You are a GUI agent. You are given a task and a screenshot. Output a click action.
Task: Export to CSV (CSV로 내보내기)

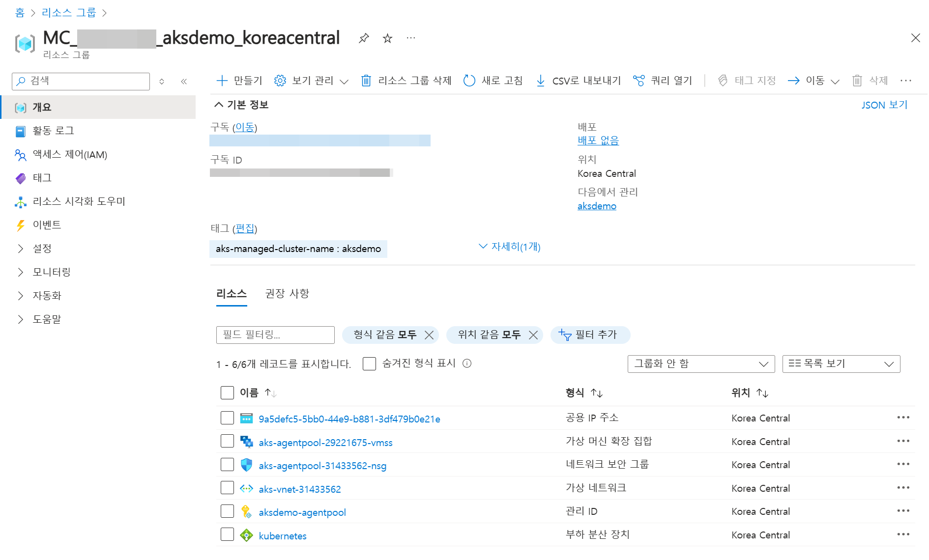(578, 81)
